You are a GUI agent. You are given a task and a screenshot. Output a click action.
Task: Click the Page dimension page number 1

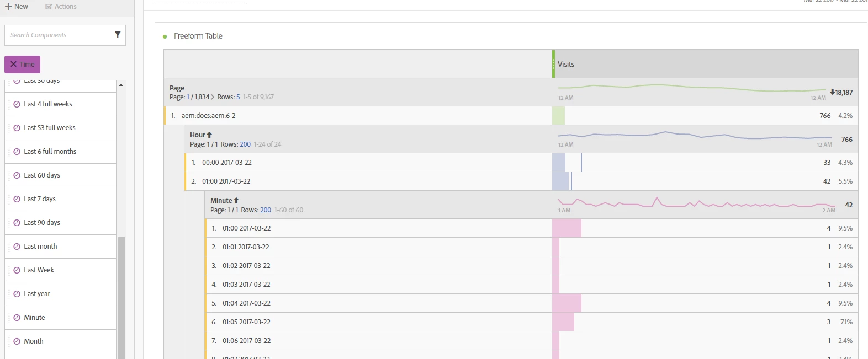point(188,97)
